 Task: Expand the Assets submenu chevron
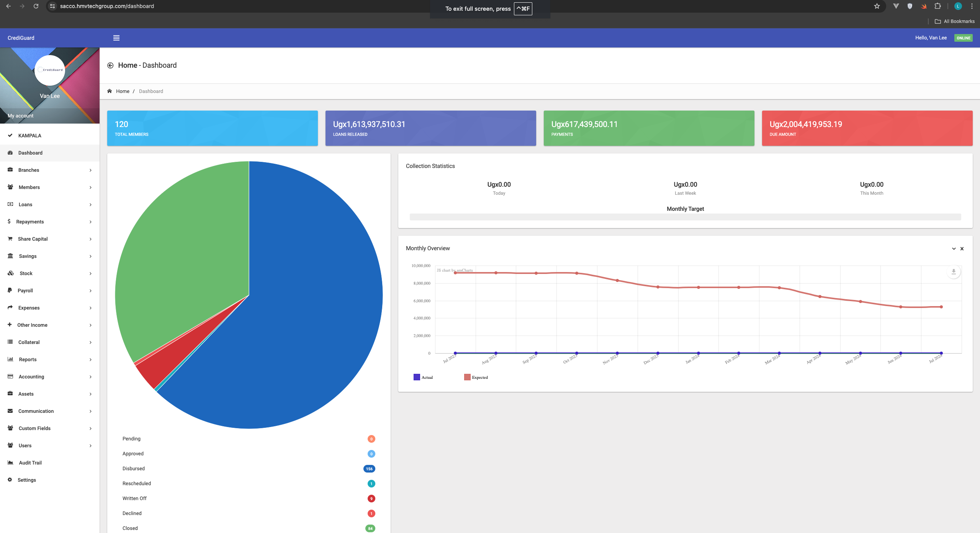(x=90, y=394)
